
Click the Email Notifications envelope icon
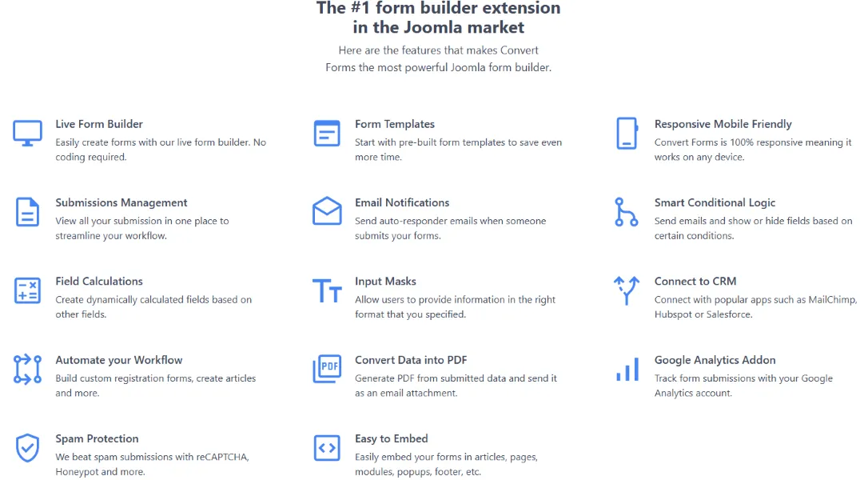327,211
